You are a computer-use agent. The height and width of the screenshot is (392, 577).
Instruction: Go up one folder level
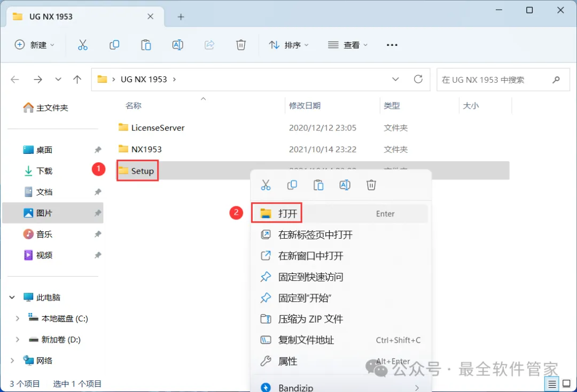coord(77,80)
